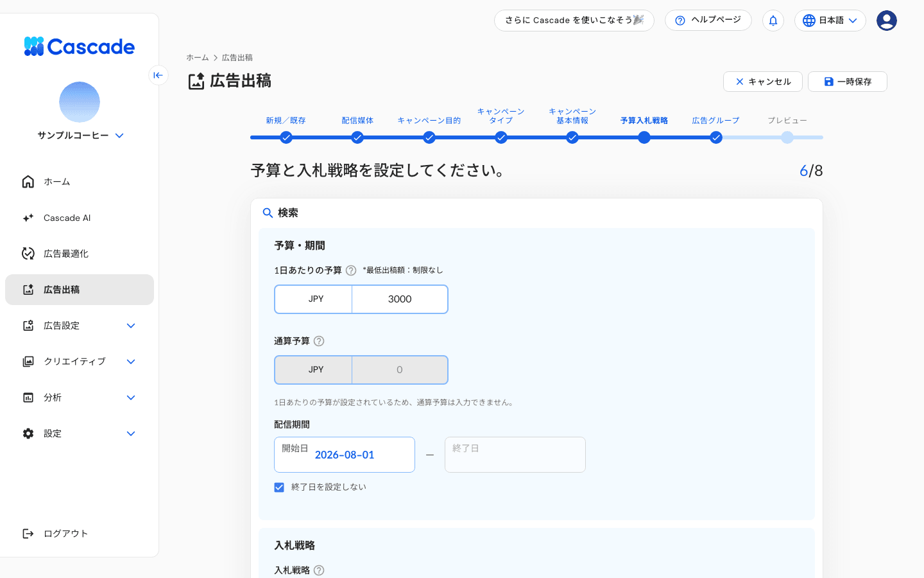
Task: Expand the 分析 submenu chevron
Action: click(131, 398)
